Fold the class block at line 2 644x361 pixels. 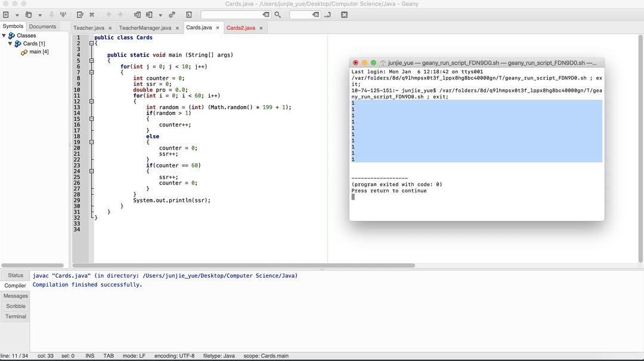tap(91, 43)
